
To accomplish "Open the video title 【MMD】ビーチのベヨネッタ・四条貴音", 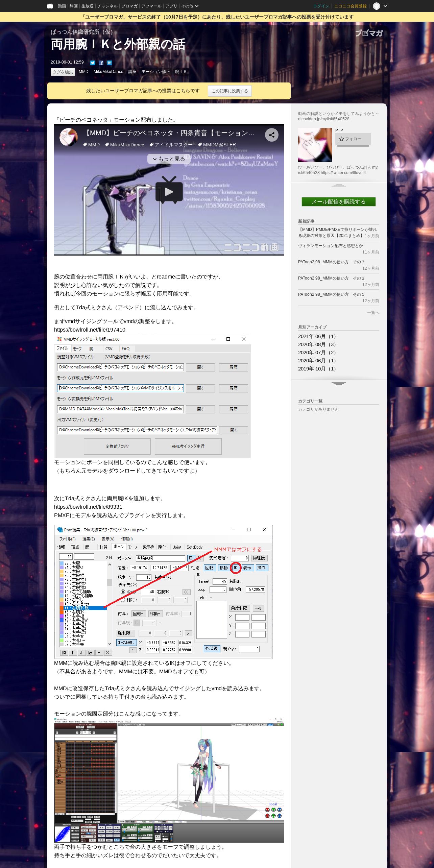I will [169, 133].
